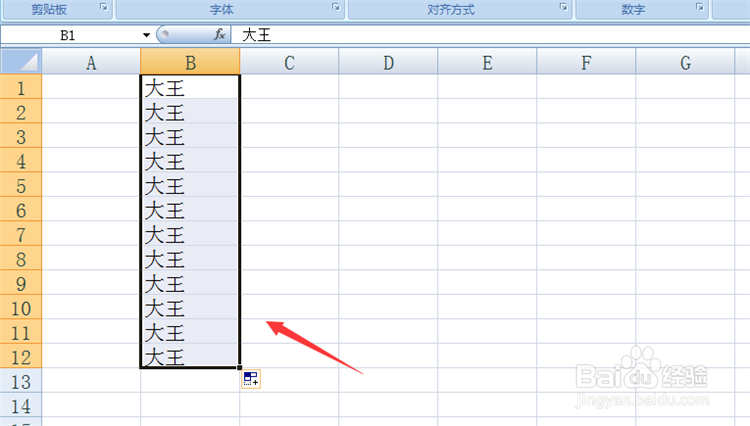Open the Alignment (对齐方式) dialog launcher
The height and width of the screenshot is (426, 750).
563,7
